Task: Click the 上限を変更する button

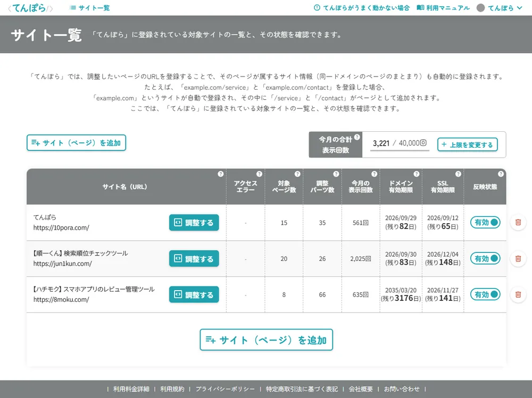Action: pyautogui.click(x=468, y=145)
